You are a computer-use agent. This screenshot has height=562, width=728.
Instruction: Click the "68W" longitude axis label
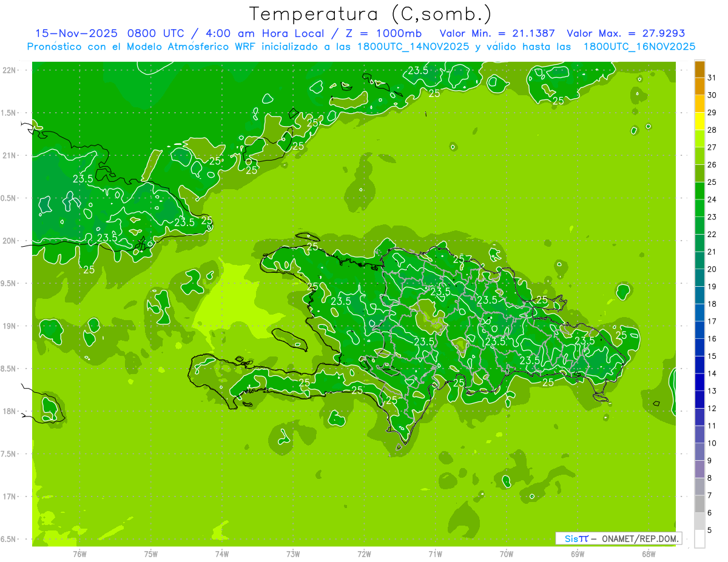coord(649,554)
